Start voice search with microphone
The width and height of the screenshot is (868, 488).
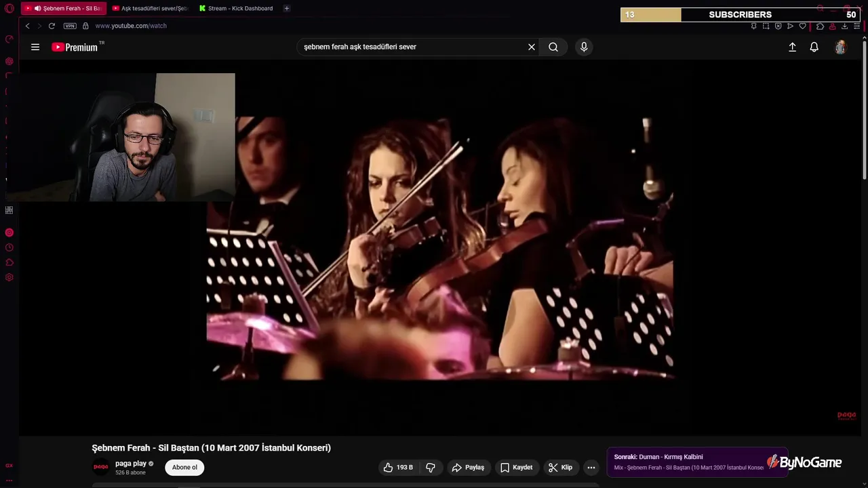(584, 47)
